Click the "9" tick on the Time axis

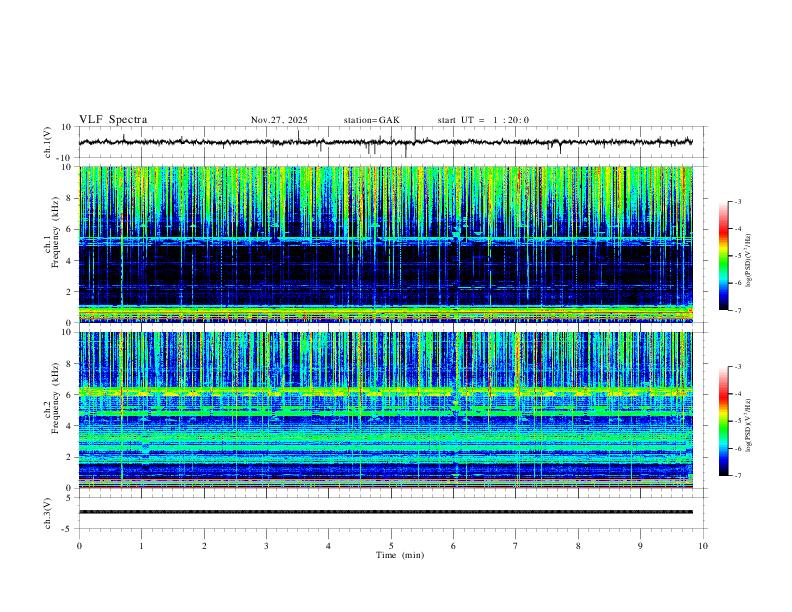pyautogui.click(x=640, y=546)
